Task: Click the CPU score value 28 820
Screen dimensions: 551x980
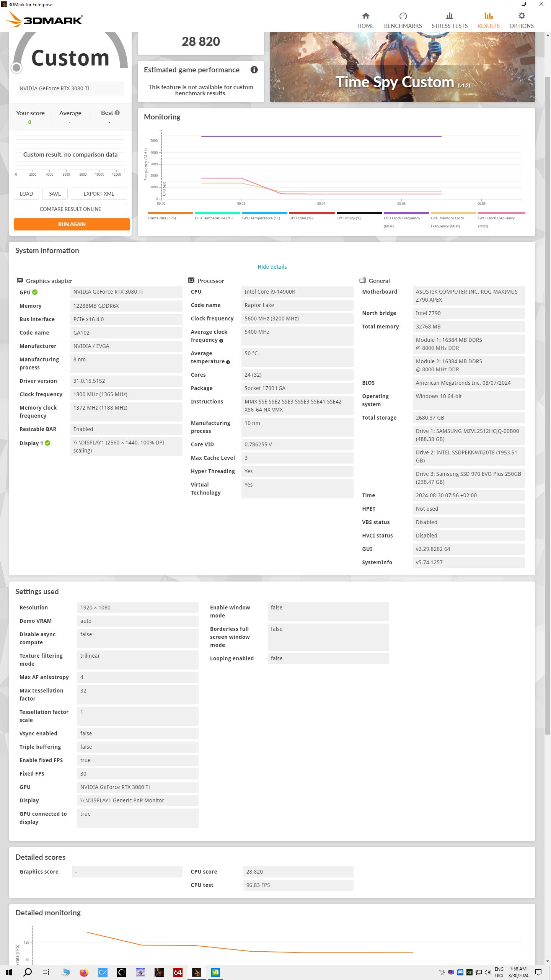Action: click(298, 872)
